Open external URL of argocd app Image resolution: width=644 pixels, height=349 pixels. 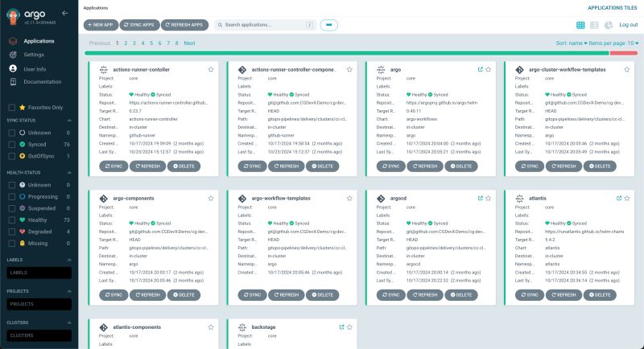[480, 198]
